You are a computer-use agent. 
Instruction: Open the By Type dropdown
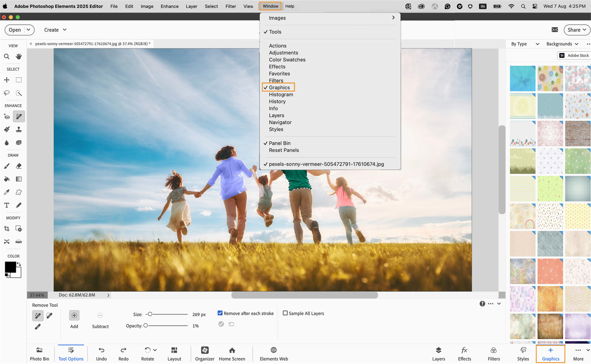525,44
